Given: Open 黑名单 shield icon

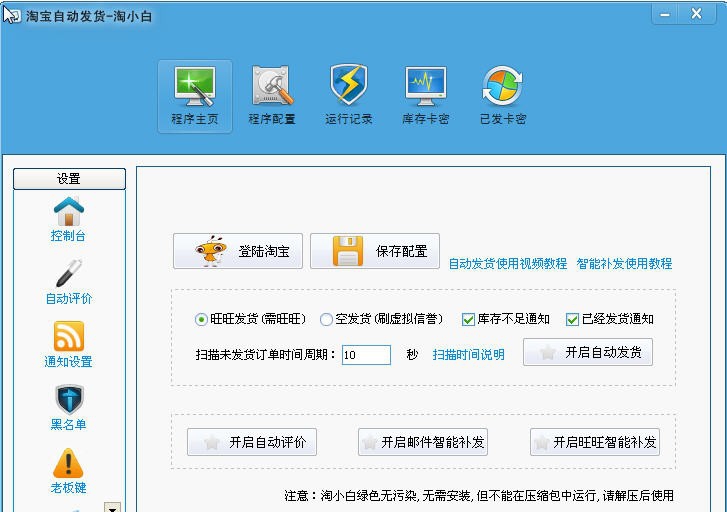Looking at the screenshot, I should 69,399.
